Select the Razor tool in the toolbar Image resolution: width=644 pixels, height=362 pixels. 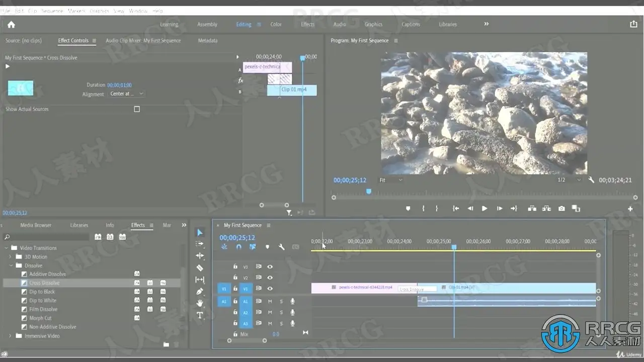pyautogui.click(x=200, y=268)
